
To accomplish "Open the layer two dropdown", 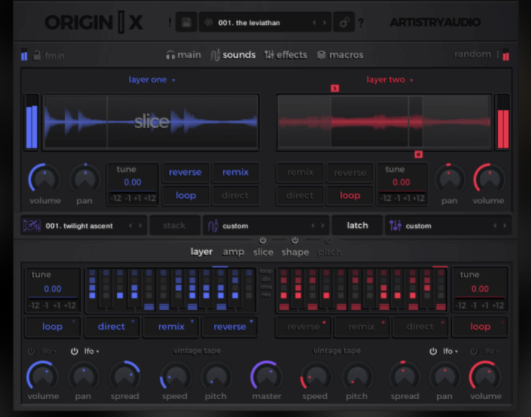I will pos(389,80).
